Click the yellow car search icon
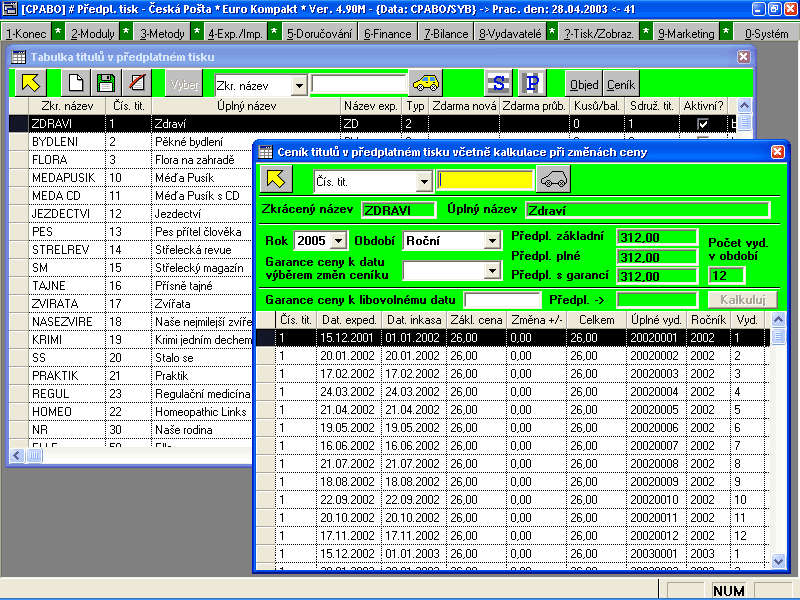800x600 pixels. (x=427, y=83)
